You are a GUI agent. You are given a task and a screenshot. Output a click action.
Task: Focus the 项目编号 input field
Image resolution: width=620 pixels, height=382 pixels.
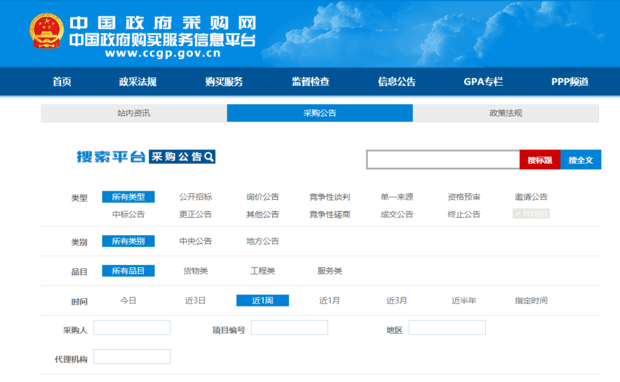[x=289, y=328]
